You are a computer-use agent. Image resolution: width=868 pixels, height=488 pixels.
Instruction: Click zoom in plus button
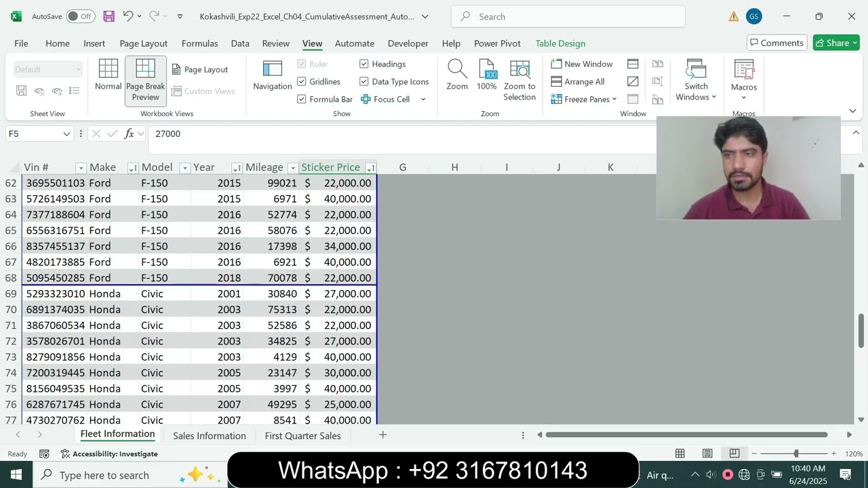835,453
